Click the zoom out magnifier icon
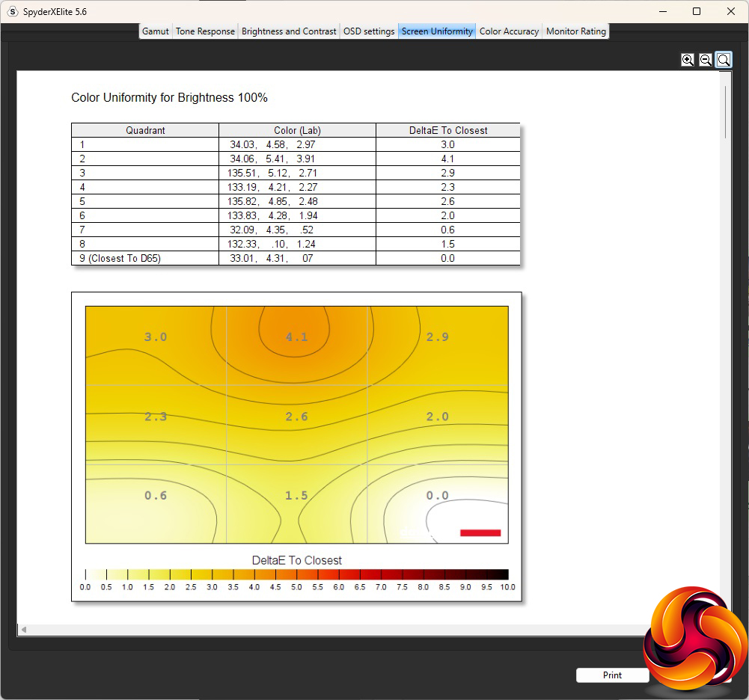Viewport: 749px width, 700px height. (706, 60)
